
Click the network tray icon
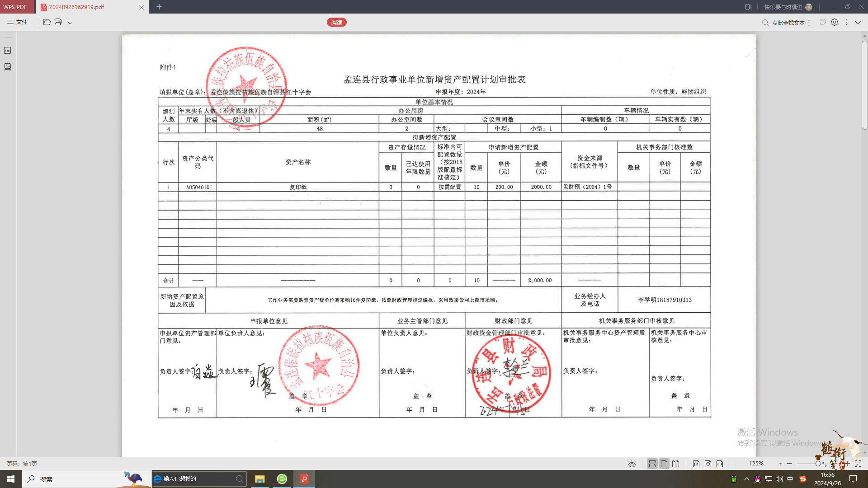(768, 479)
